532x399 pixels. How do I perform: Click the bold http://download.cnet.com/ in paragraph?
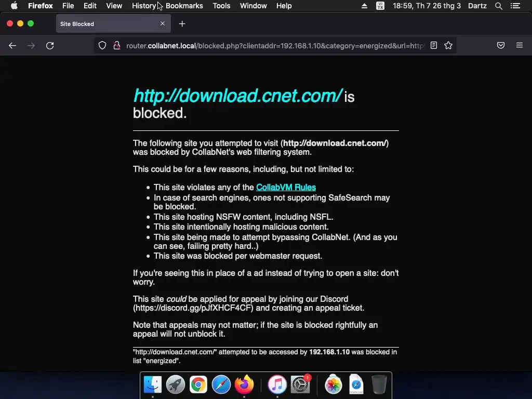tap(335, 143)
